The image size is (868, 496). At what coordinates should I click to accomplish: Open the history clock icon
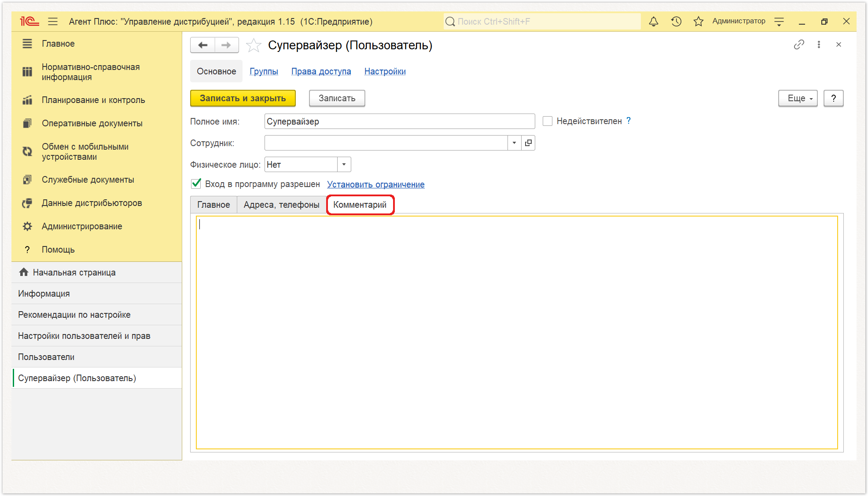pyautogui.click(x=676, y=21)
